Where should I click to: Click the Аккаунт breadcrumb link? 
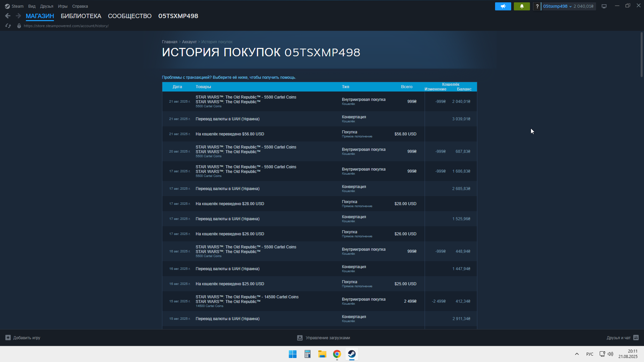point(189,42)
